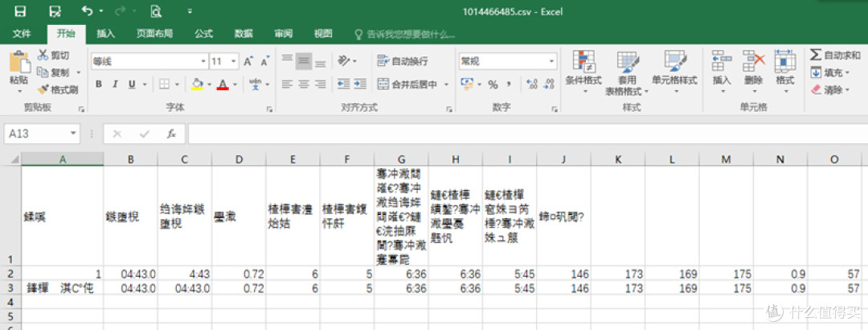The height and width of the screenshot is (330, 868).
Task: Center text horizontally
Action: click(x=303, y=85)
